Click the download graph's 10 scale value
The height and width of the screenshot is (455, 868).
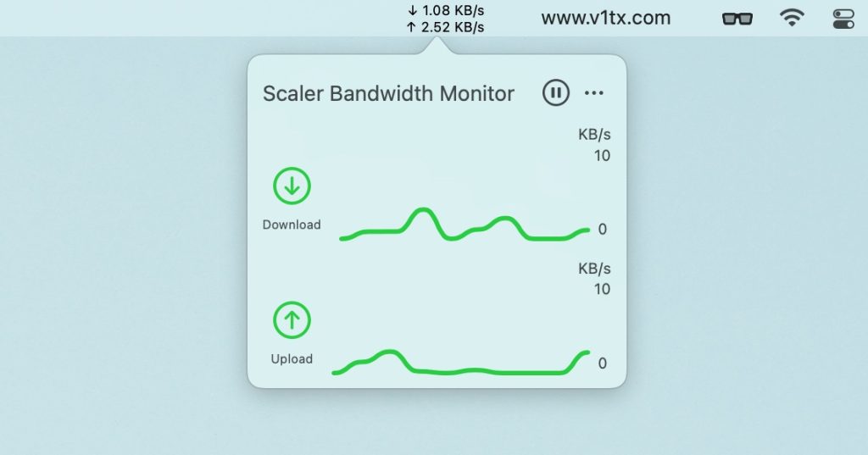coord(603,156)
